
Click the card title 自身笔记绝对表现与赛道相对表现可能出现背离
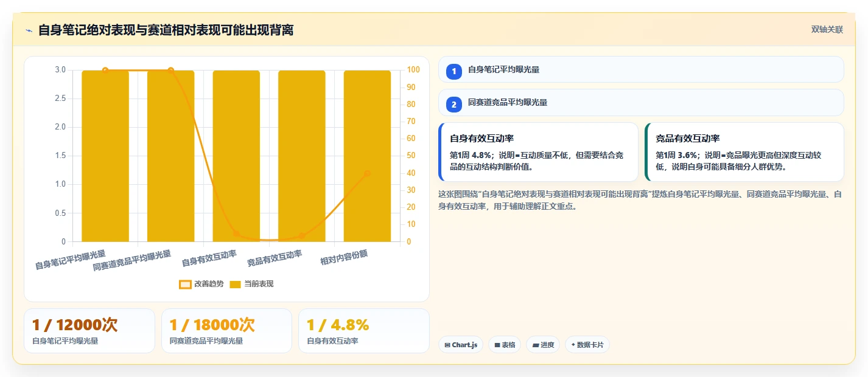tap(166, 30)
